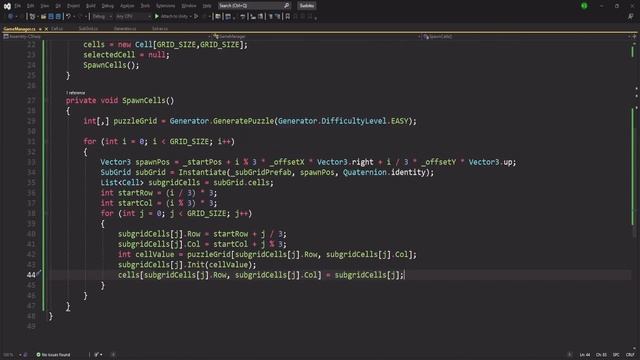Open the Extensions menu
The width and height of the screenshot is (640, 360).
[165, 6]
